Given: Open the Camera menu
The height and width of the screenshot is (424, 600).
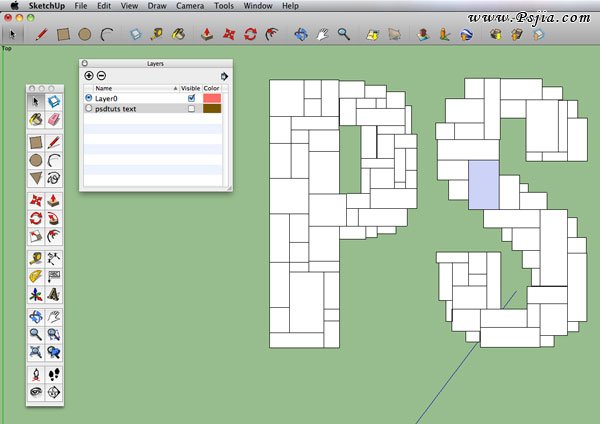Looking at the screenshot, I should pos(190,6).
